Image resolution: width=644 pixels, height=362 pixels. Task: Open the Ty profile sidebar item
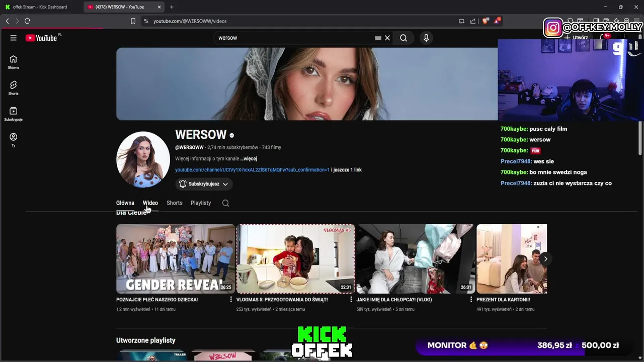[13, 140]
